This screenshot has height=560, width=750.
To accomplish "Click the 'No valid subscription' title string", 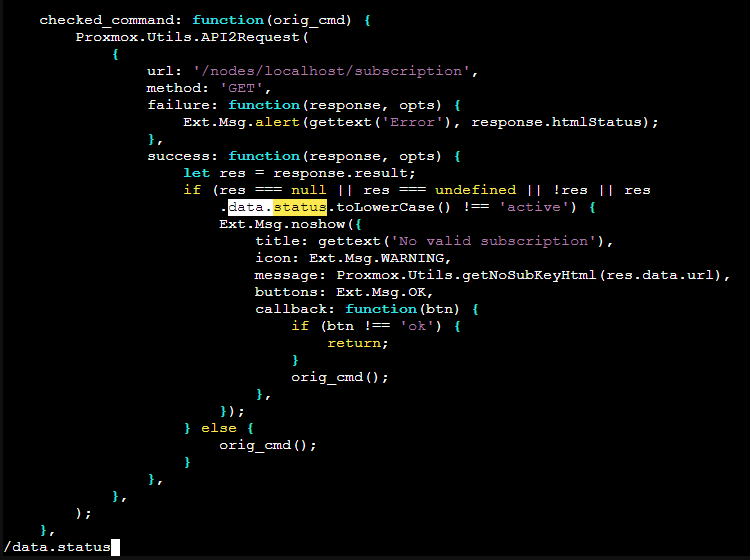I will click(x=501, y=241).
